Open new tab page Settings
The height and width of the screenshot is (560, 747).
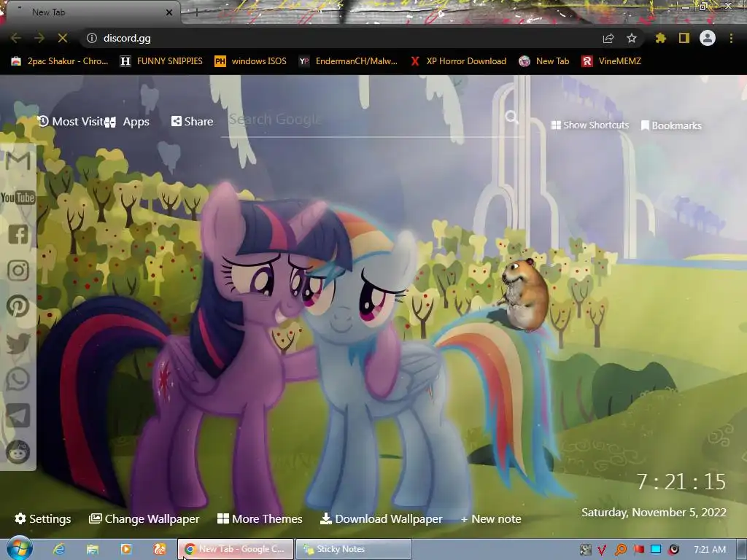[43, 518]
